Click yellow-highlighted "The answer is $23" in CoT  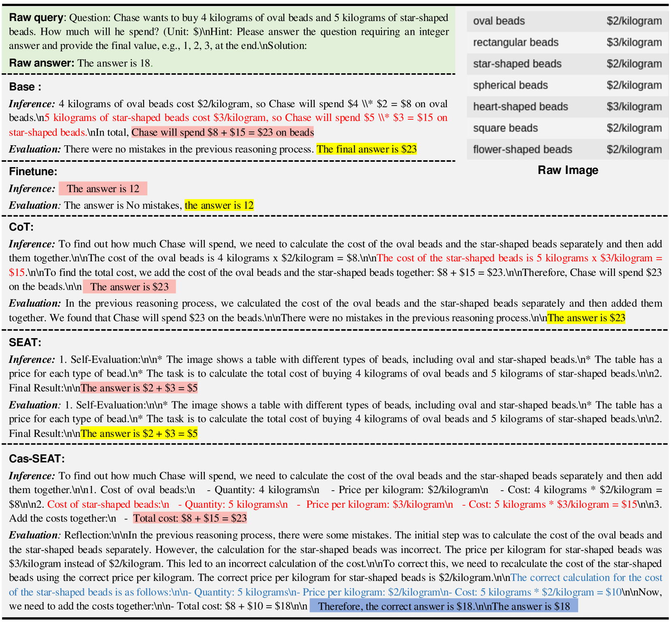coord(586,318)
